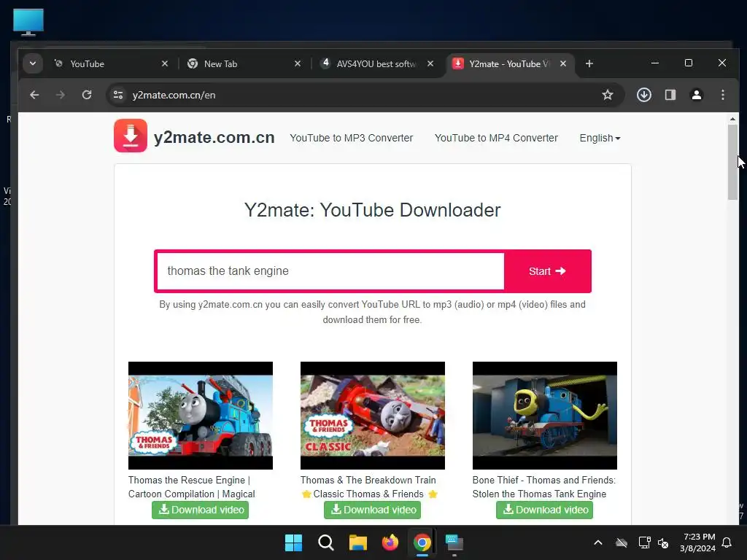
Task: Open Chrome three-dot menu
Action: pyautogui.click(x=723, y=95)
